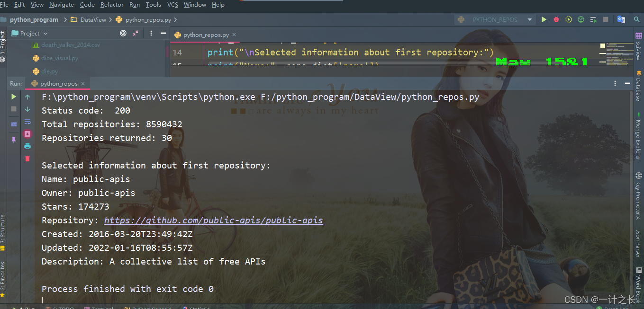Collapse all items in the Project panel
Screen dimensions: 644x309
(136, 33)
